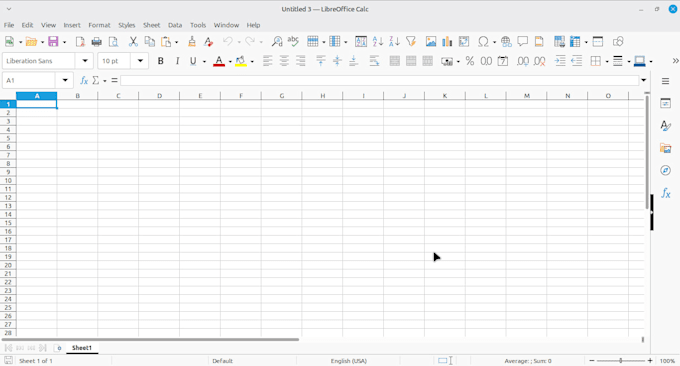Toggle Italic formatting
The width and height of the screenshot is (680, 366).
pyautogui.click(x=177, y=61)
